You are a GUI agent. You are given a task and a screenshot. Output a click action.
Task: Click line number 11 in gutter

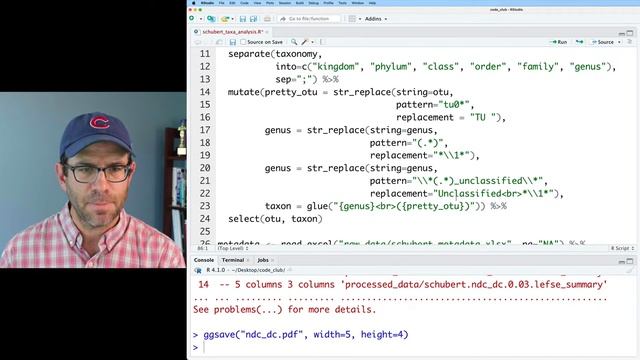click(205, 54)
